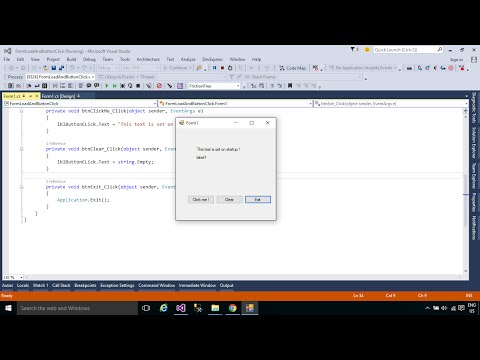Image resolution: width=480 pixels, height=360 pixels.
Task: Stop debugging with the red square icon
Action: 222,68
